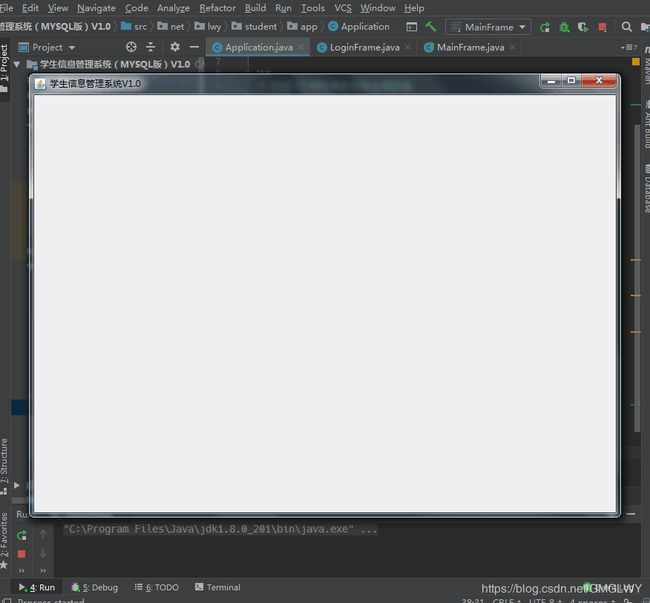
Task: Close the MainFrame.java tab
Action: pos(513,47)
